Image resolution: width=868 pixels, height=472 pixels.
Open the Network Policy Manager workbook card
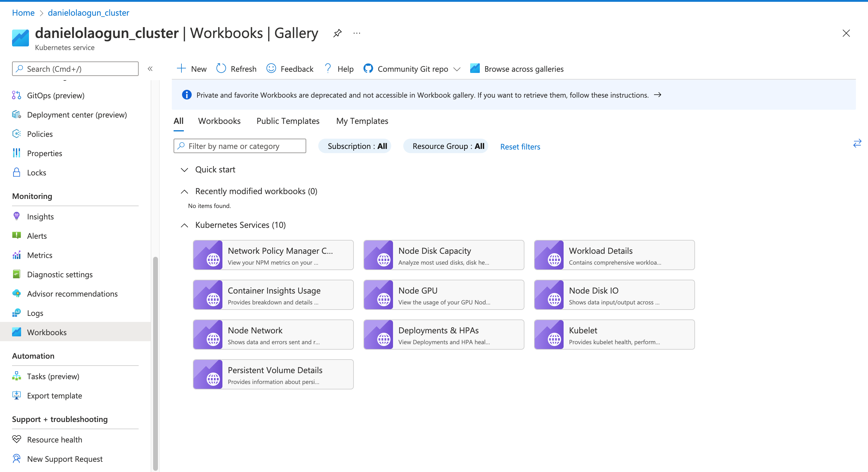tap(273, 255)
